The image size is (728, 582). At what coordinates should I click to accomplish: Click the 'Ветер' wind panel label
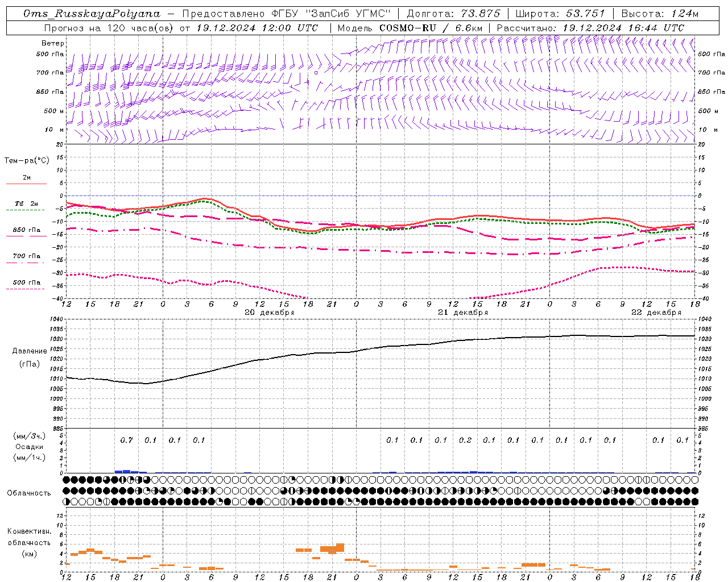[x=53, y=43]
